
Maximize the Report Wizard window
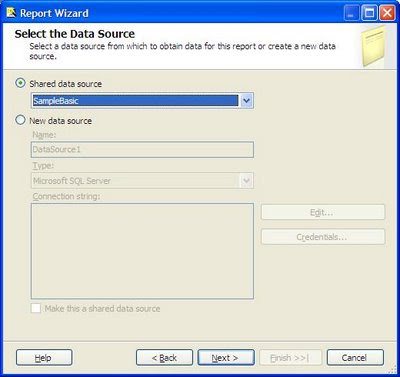[369, 13]
